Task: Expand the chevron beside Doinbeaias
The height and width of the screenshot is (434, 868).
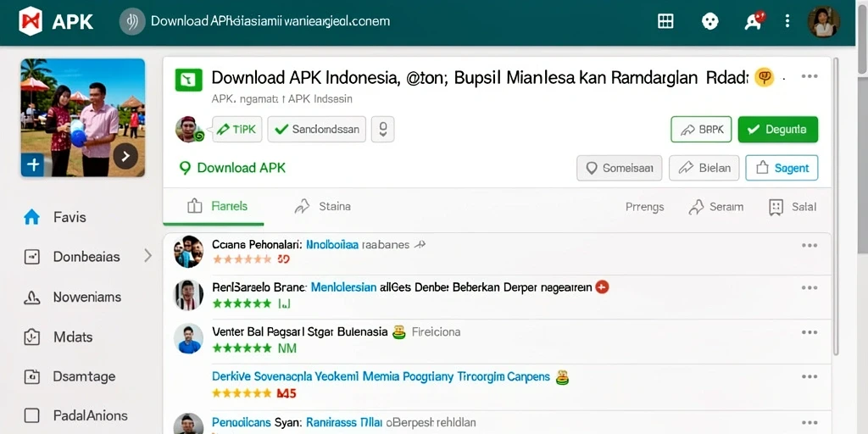Action: click(147, 256)
